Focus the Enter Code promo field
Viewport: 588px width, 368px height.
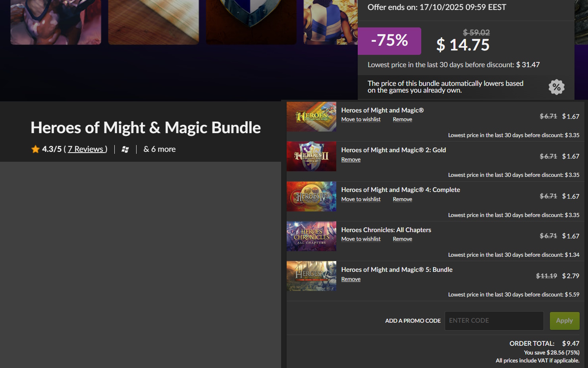tap(494, 321)
